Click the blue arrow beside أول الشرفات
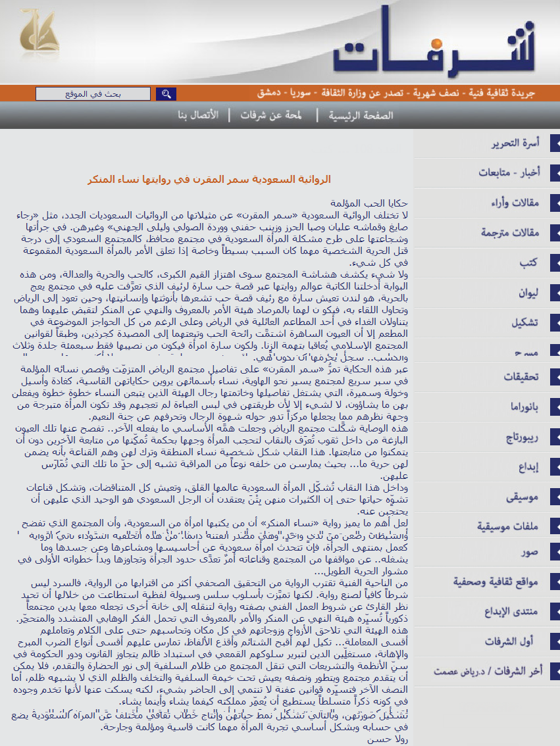Image resolution: width=560 pixels, height=746 pixels. pos(555,641)
